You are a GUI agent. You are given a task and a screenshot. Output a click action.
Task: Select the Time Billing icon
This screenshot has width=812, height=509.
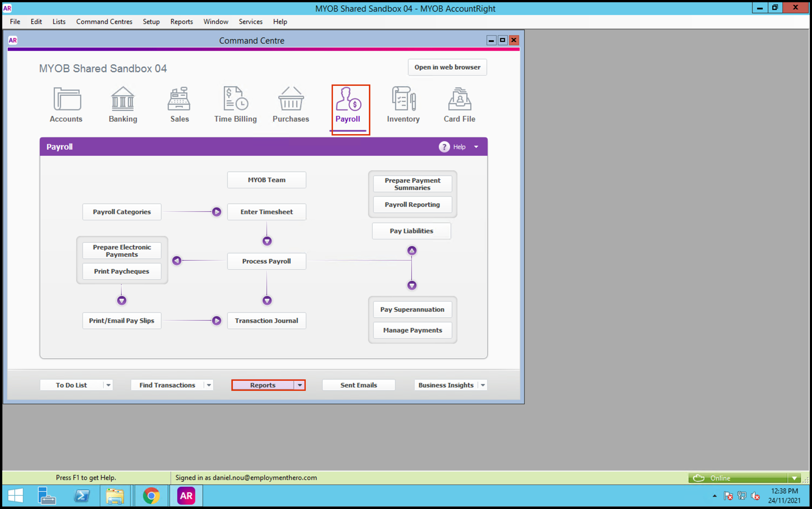point(235,99)
